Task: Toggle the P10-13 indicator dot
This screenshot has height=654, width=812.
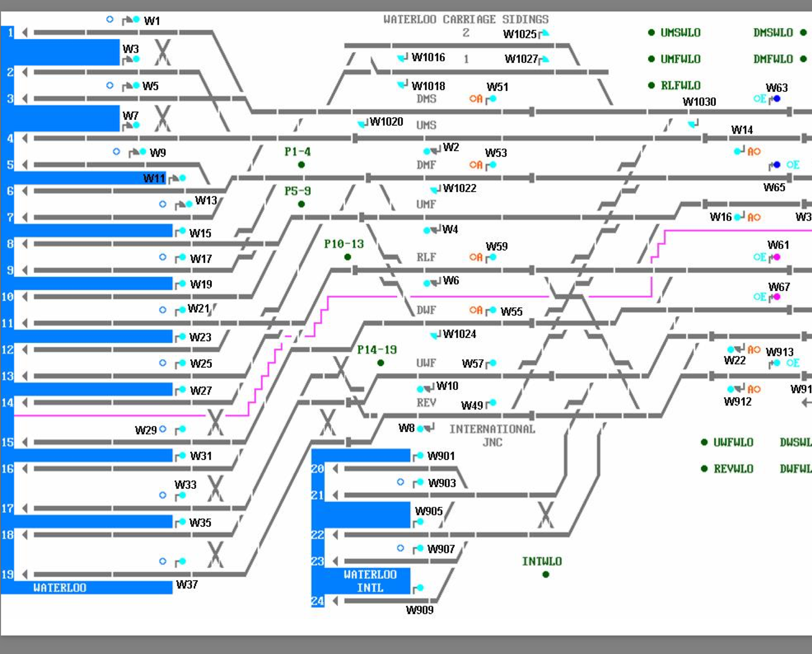Action: tap(348, 257)
